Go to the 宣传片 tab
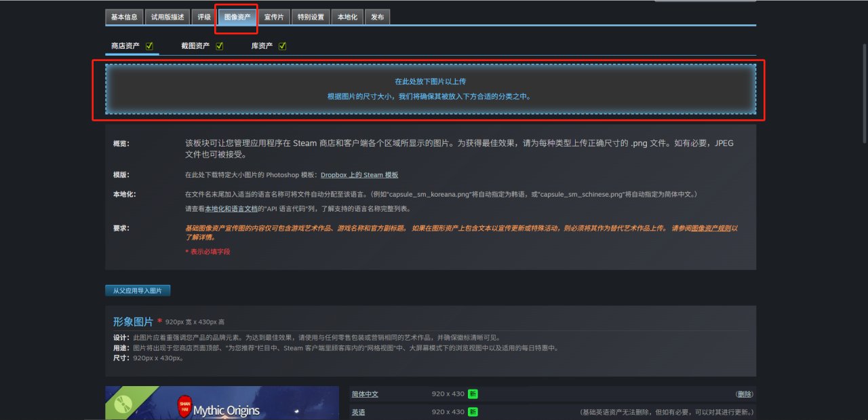The image size is (868, 420). 274,17
